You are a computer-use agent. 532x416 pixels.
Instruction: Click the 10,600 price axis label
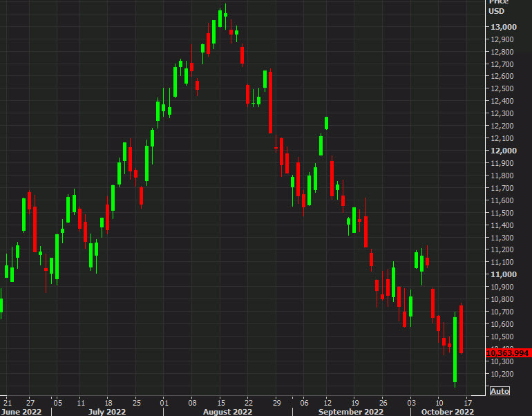(x=502, y=324)
